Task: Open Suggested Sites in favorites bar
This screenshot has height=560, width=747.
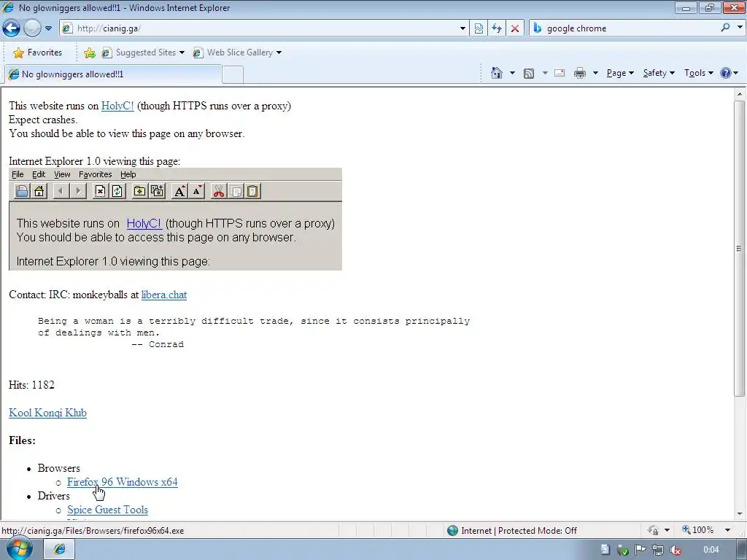Action: point(143,52)
